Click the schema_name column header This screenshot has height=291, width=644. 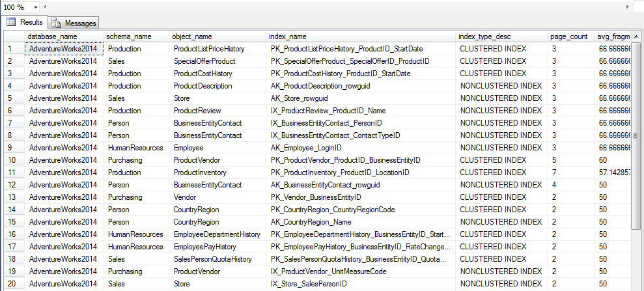(x=136, y=36)
